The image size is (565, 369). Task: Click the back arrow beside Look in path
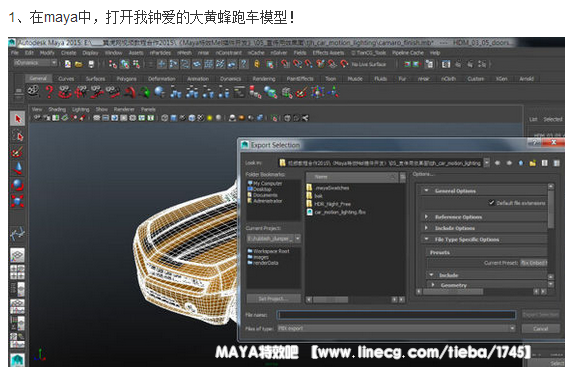(498, 163)
